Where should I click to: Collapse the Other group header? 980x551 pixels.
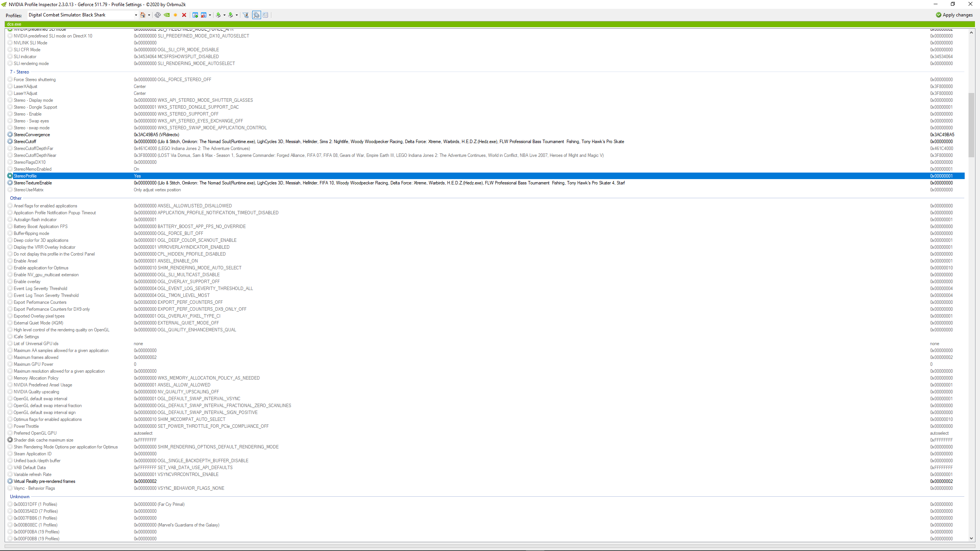pyautogui.click(x=16, y=198)
